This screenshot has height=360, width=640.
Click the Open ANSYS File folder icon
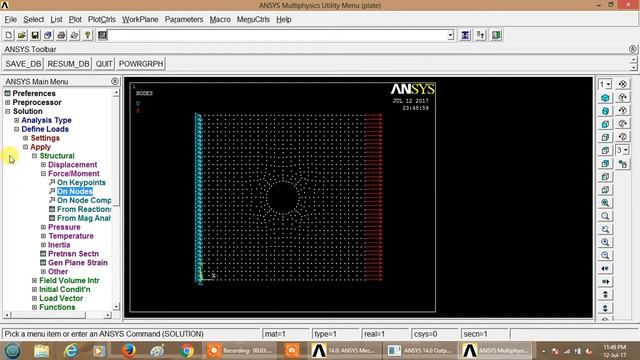(x=22, y=35)
